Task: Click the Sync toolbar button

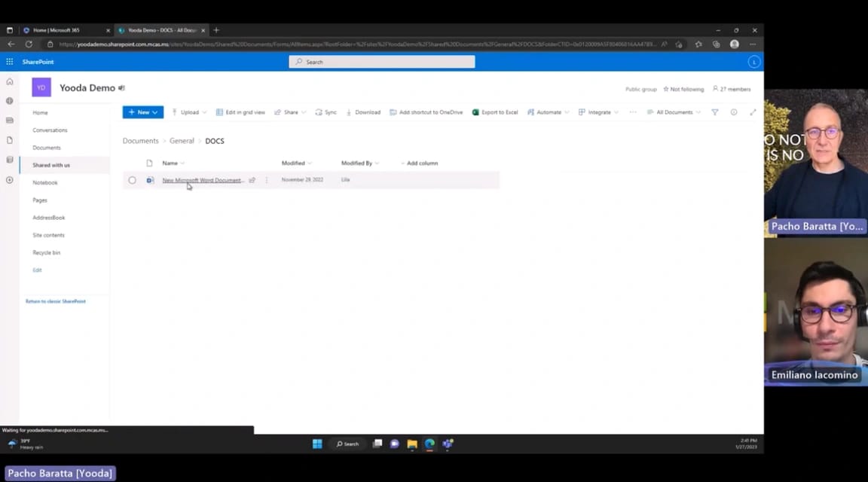Action: [x=326, y=112]
